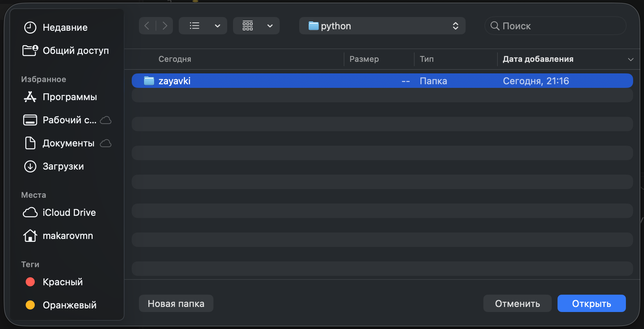644x329 pixels.
Task: Click the cloud icon beside Документы
Action: tap(106, 143)
